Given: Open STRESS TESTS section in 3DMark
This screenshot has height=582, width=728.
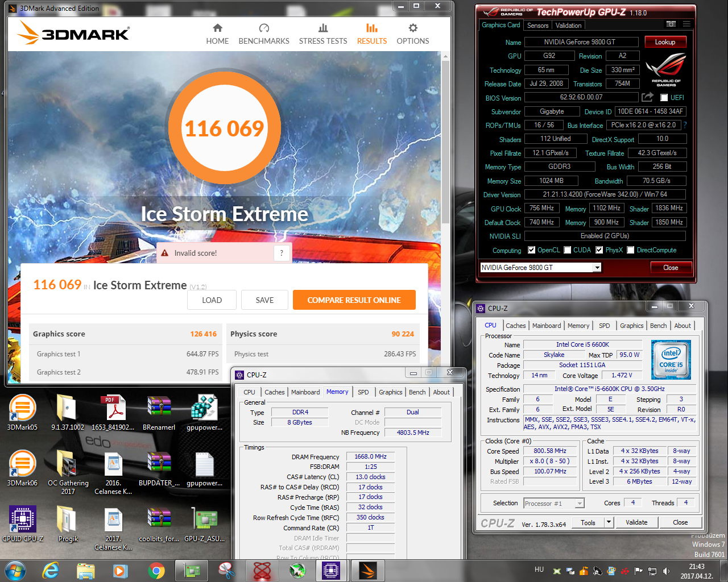Looking at the screenshot, I should click(323, 34).
